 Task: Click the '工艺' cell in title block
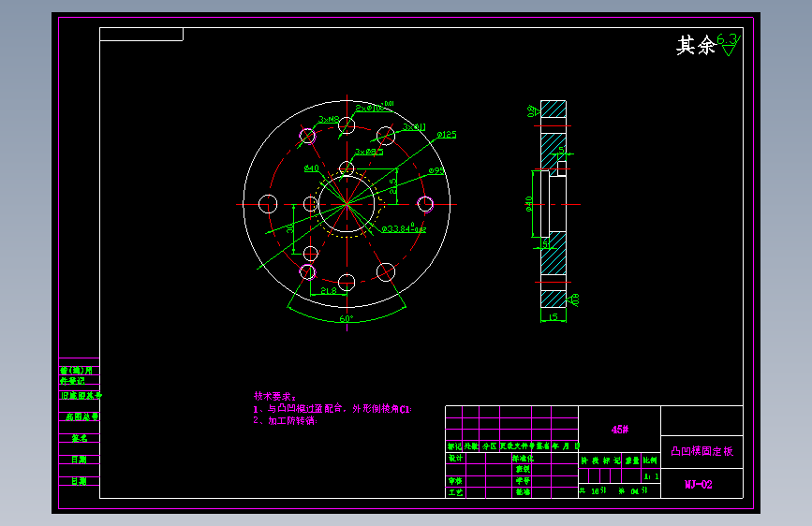tap(456, 492)
